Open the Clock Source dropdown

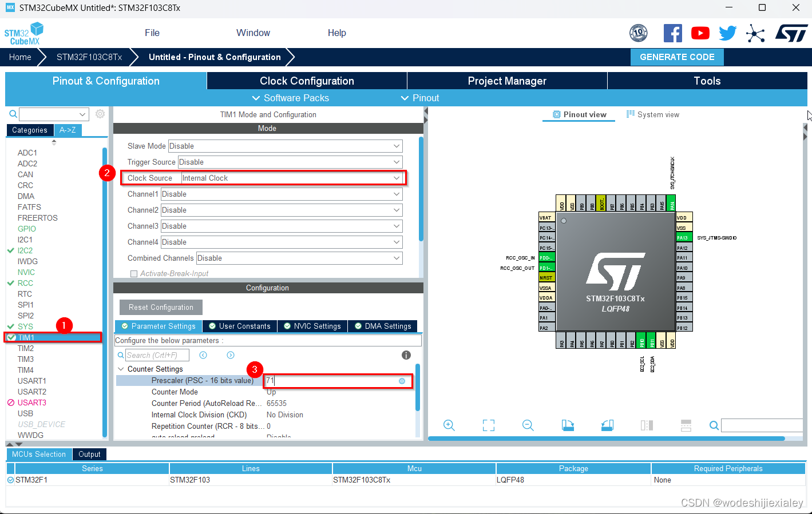coord(292,178)
